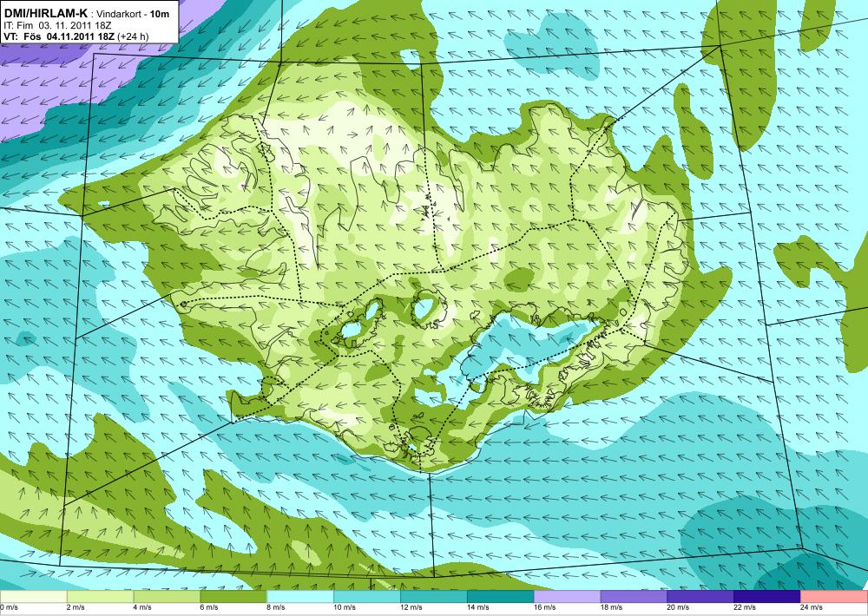Click the pale yellow 0–2 m/s legend swatch
Image resolution: width=868 pixels, height=616 pixels.
click(x=33, y=597)
